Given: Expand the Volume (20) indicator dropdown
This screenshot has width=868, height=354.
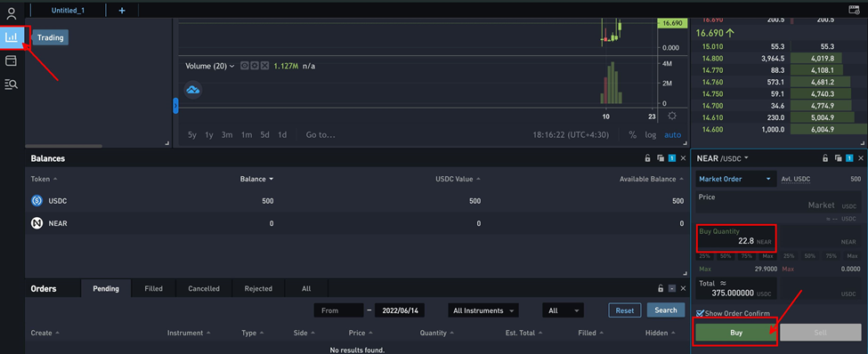Looking at the screenshot, I should [232, 66].
